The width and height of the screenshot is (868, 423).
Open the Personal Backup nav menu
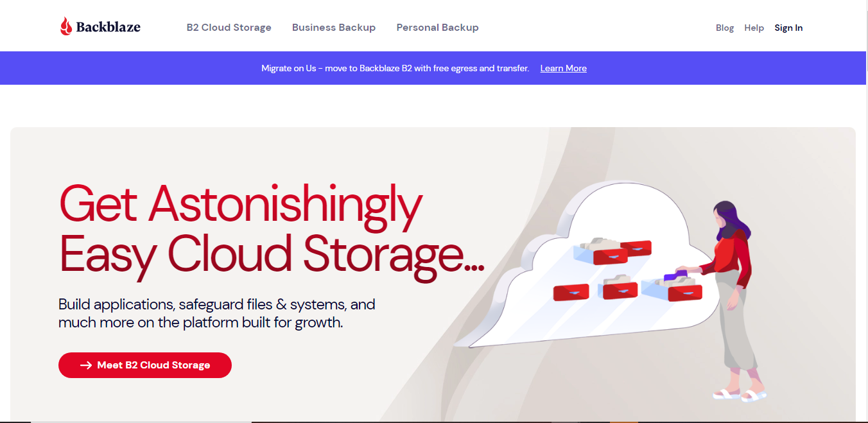[x=437, y=28]
